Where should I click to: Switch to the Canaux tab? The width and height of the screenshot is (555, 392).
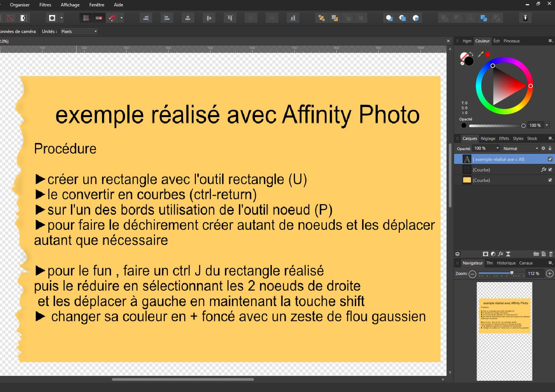coord(526,263)
